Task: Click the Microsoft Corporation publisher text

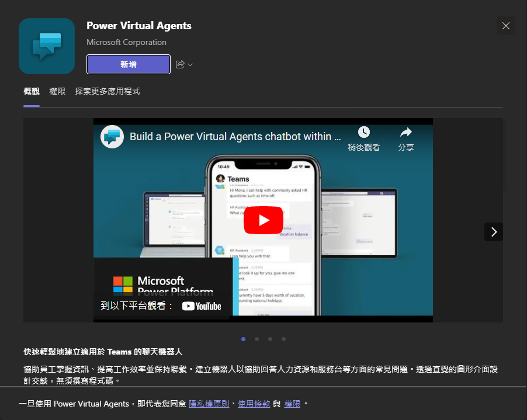Action: tap(126, 42)
